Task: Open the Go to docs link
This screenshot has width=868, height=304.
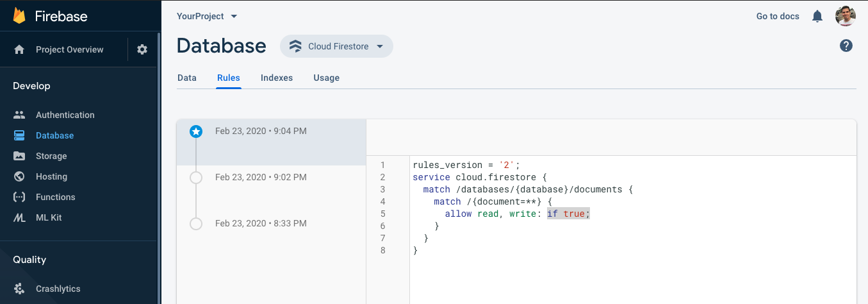Action: (x=778, y=16)
